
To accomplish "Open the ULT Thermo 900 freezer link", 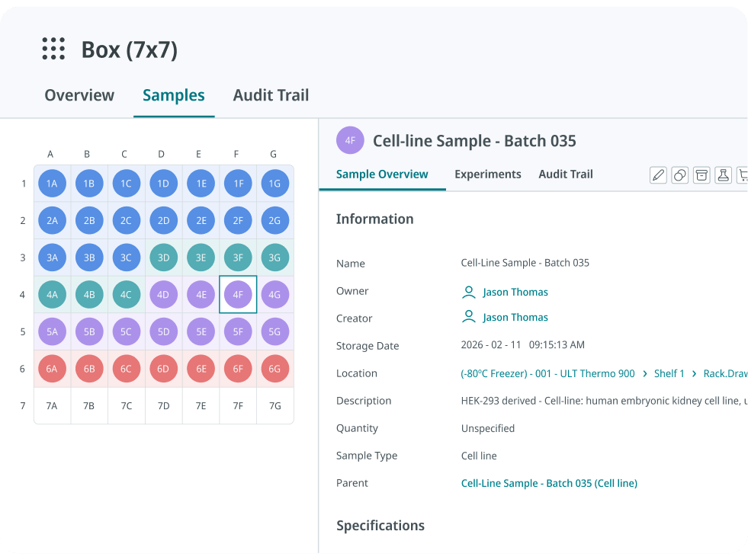I will pyautogui.click(x=547, y=373).
